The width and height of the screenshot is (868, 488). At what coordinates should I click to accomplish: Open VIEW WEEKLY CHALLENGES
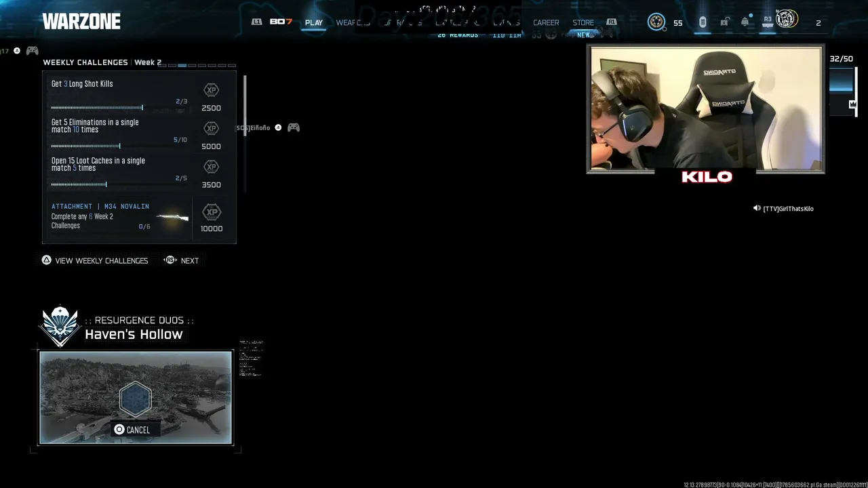(102, 261)
